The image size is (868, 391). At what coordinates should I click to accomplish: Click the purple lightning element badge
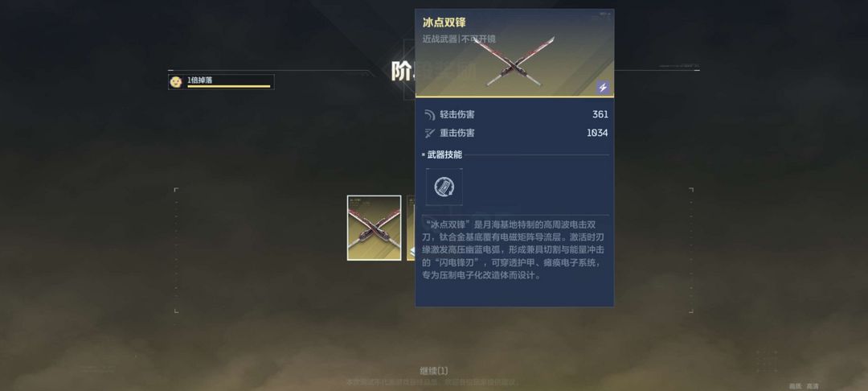click(603, 88)
